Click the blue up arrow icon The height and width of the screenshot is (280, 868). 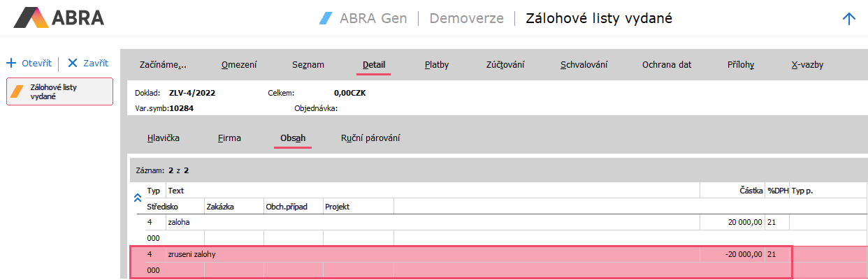pyautogui.click(x=849, y=19)
